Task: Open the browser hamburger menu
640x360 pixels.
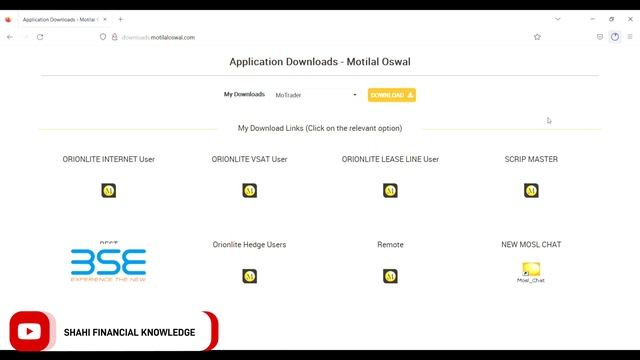Action: point(630,37)
